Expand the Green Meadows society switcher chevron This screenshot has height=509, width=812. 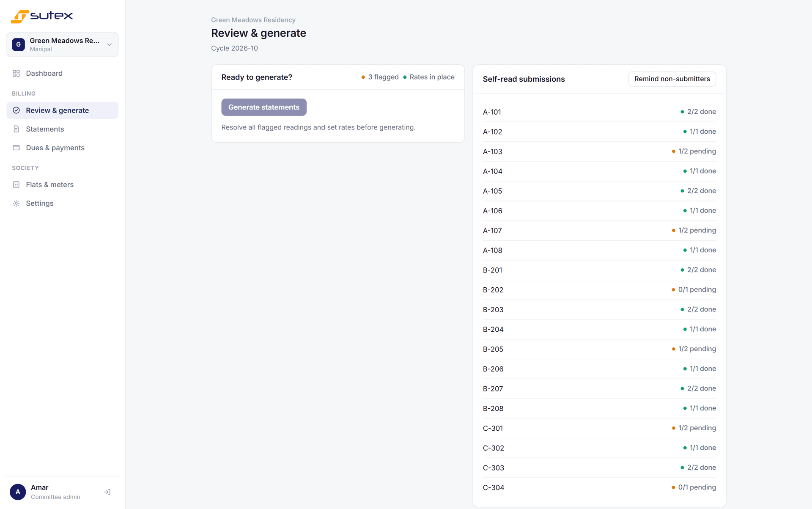(109, 44)
